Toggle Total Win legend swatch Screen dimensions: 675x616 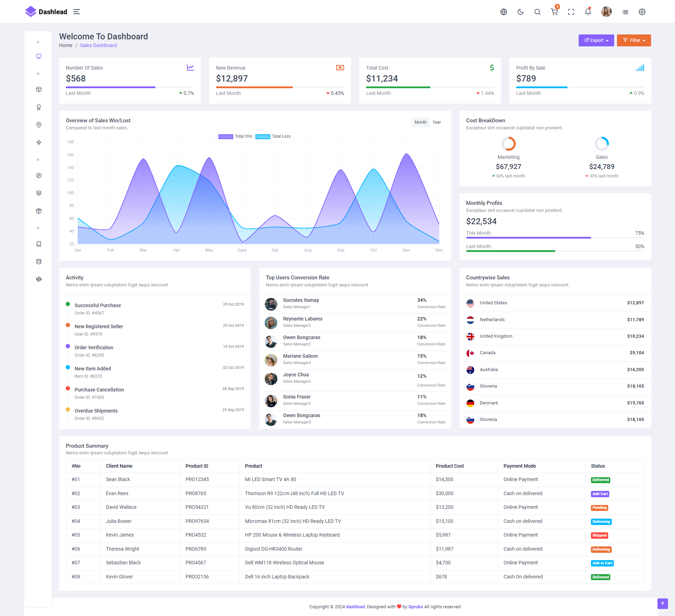[x=225, y=137]
